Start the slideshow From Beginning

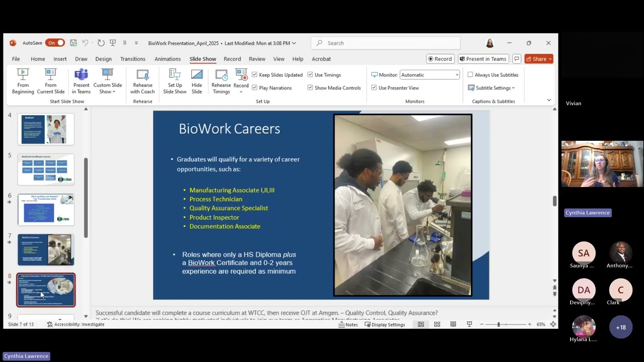coord(23,81)
